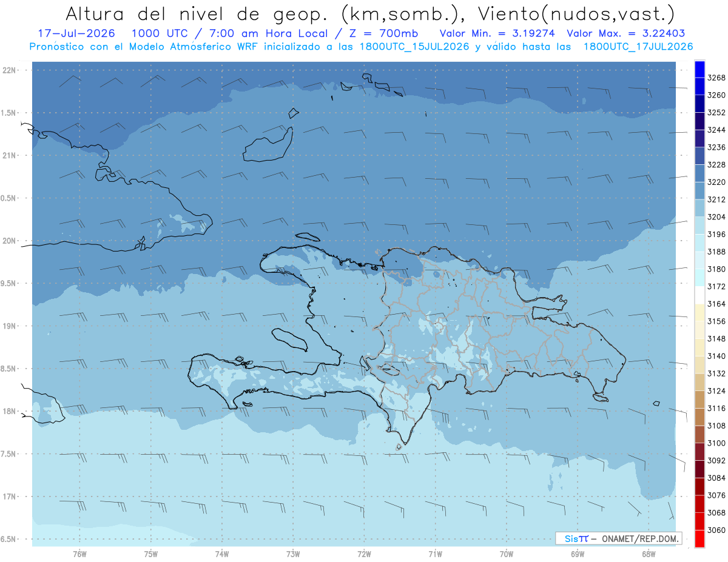Click the '18N' latitude label

tap(8, 411)
